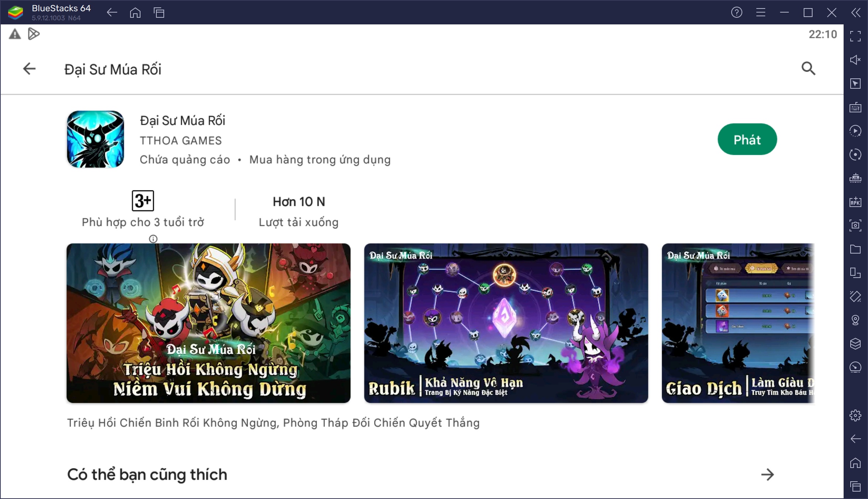
Task: Open eco mode gauge icon
Action: (855, 367)
